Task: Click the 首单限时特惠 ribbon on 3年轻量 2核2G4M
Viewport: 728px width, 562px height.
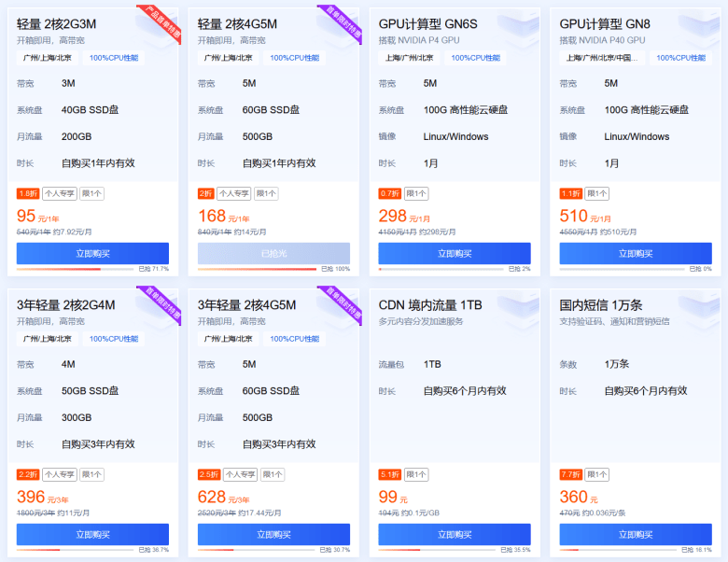Action: [162, 302]
